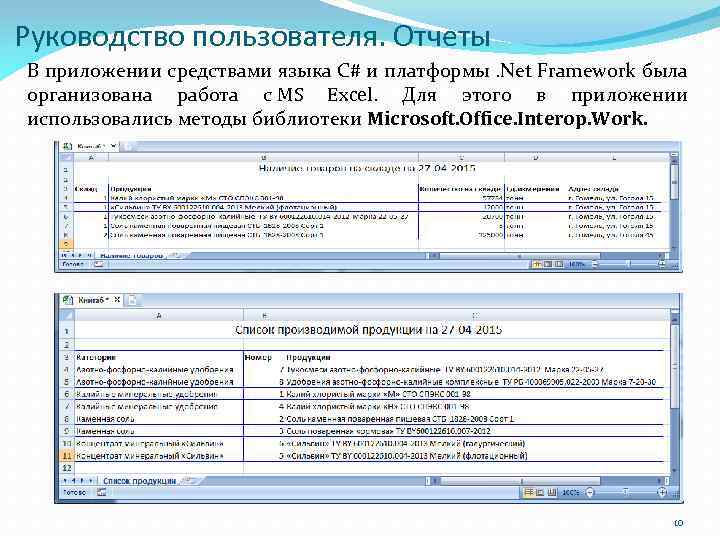
Task: Close the Книга6 tab in upper Excel window
Action: pos(113,146)
